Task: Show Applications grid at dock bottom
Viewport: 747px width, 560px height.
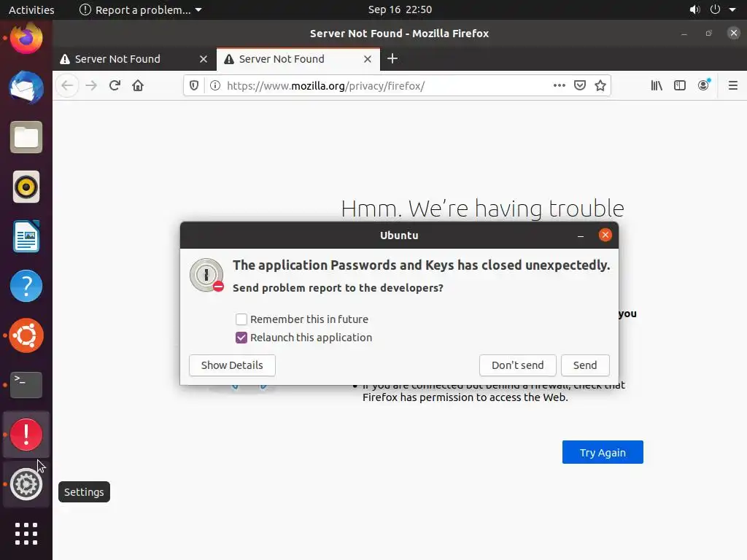Action: point(26,534)
